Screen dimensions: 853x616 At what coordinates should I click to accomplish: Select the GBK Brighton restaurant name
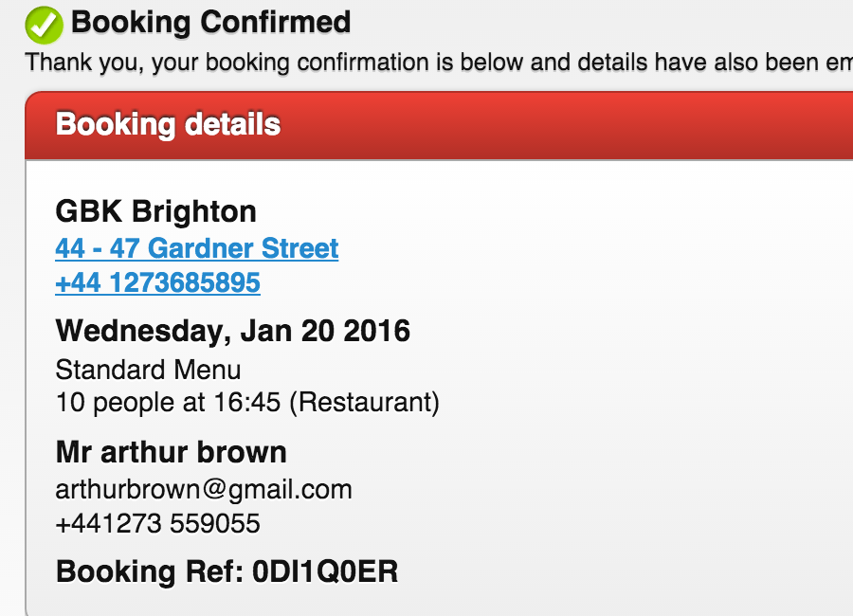(155, 210)
